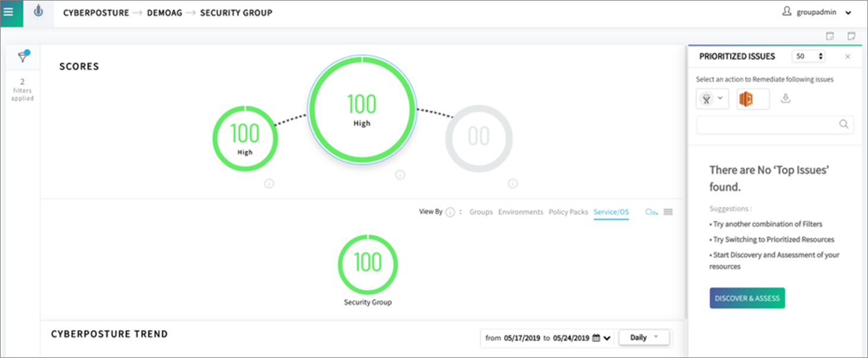Screen dimensions: 868x358
Task: Go to DEMOAG breadcrumb
Action: (x=165, y=12)
